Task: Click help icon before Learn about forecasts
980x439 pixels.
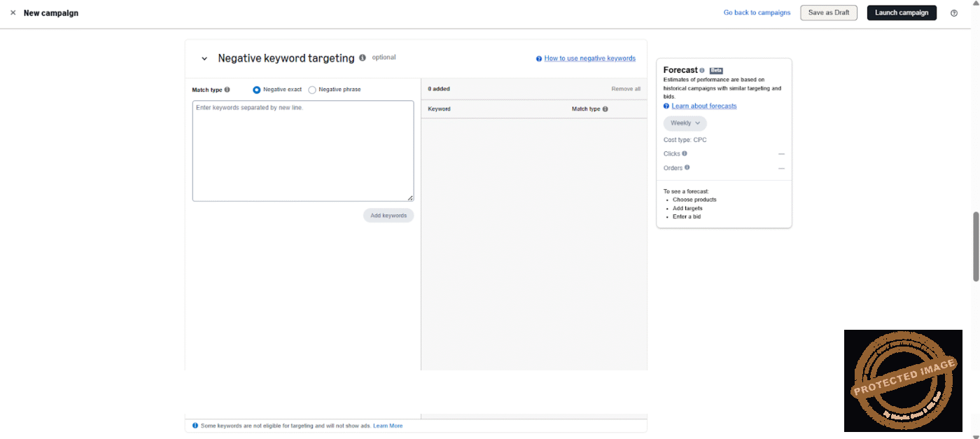Action: tap(666, 106)
